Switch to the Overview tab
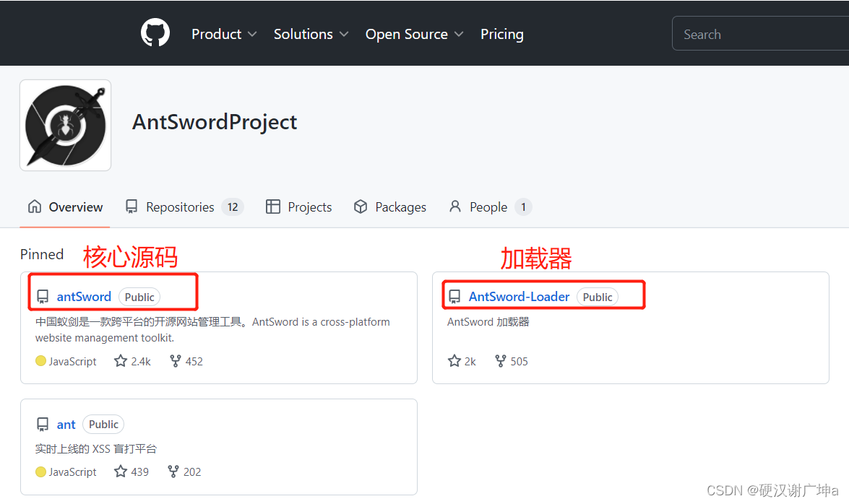 65,207
